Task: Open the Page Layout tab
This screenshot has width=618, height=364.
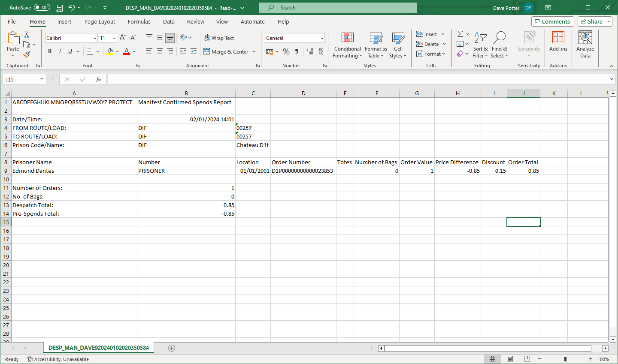Action: 100,21
